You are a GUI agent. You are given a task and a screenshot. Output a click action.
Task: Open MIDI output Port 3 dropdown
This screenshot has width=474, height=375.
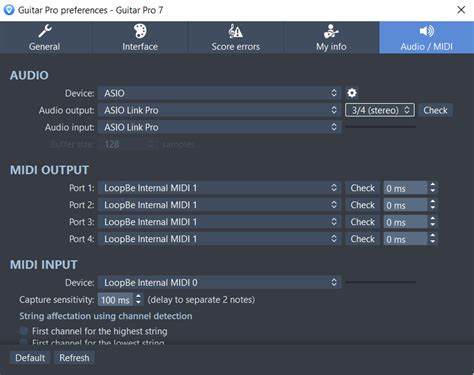pyautogui.click(x=220, y=222)
